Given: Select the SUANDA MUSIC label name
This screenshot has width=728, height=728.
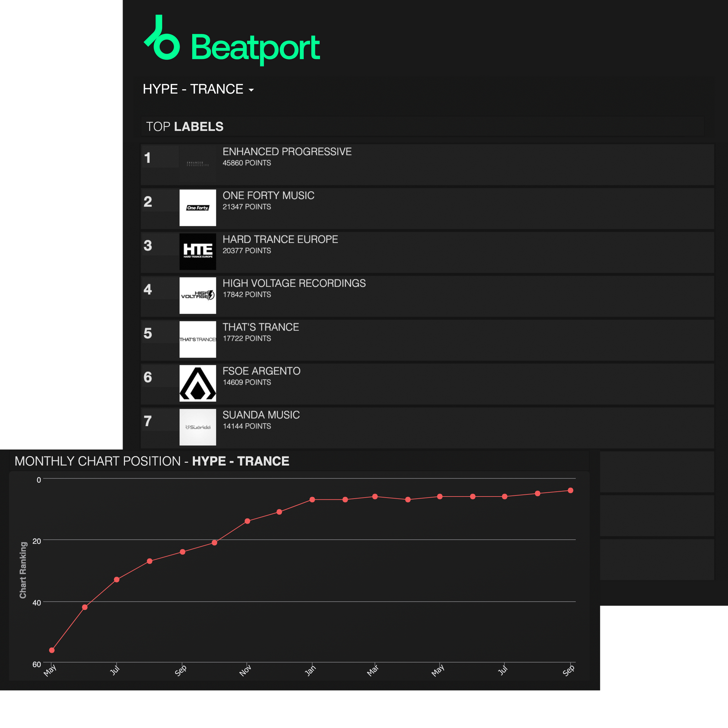Looking at the screenshot, I should click(x=261, y=415).
